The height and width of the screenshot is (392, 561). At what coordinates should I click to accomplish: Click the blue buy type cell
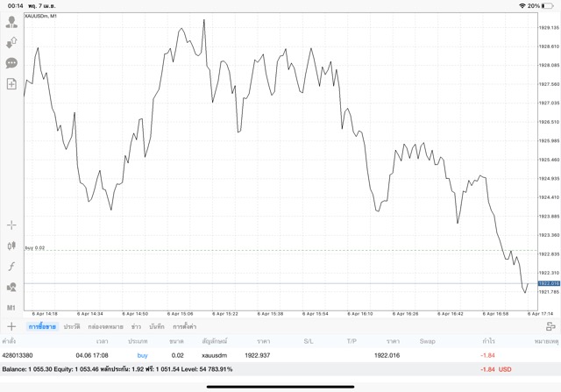pos(142,355)
